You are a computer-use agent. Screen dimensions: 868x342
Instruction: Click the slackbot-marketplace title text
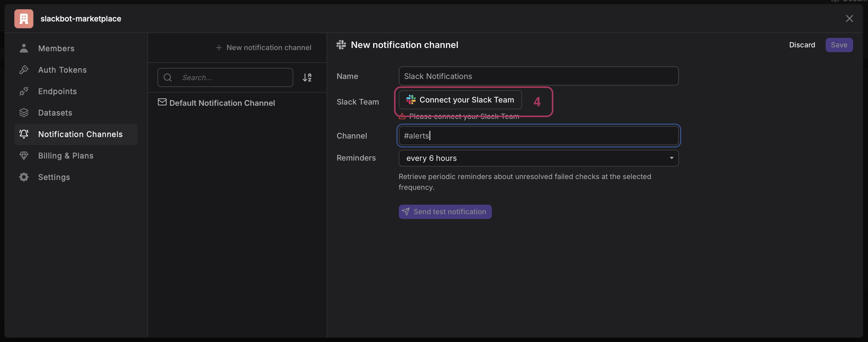coord(81,18)
